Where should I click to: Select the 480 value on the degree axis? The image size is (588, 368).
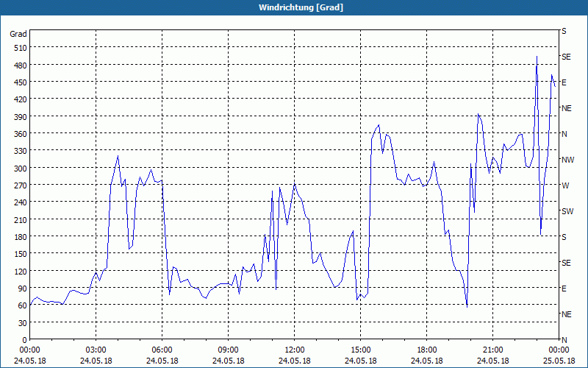coord(21,66)
